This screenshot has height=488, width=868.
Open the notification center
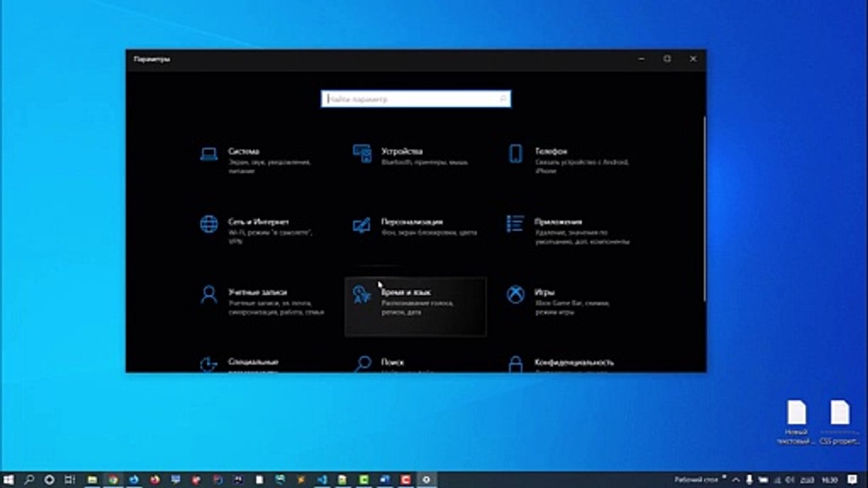pyautogui.click(x=854, y=480)
